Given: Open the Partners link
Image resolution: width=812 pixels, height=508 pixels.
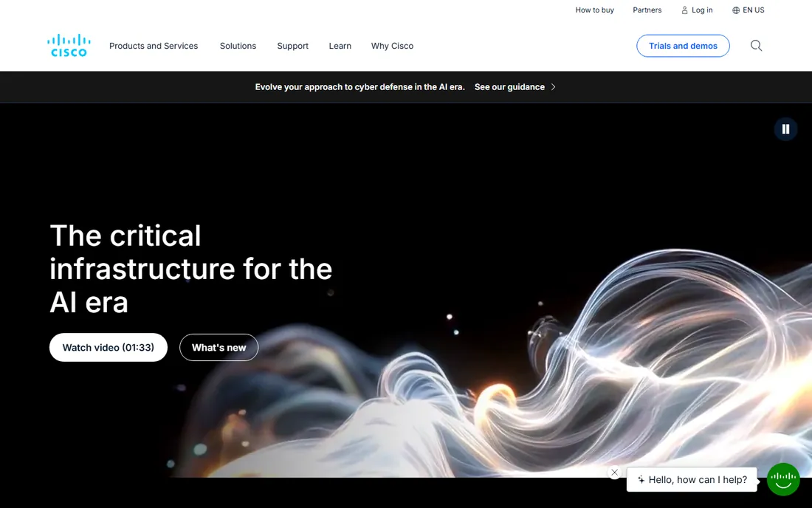Looking at the screenshot, I should (647, 10).
